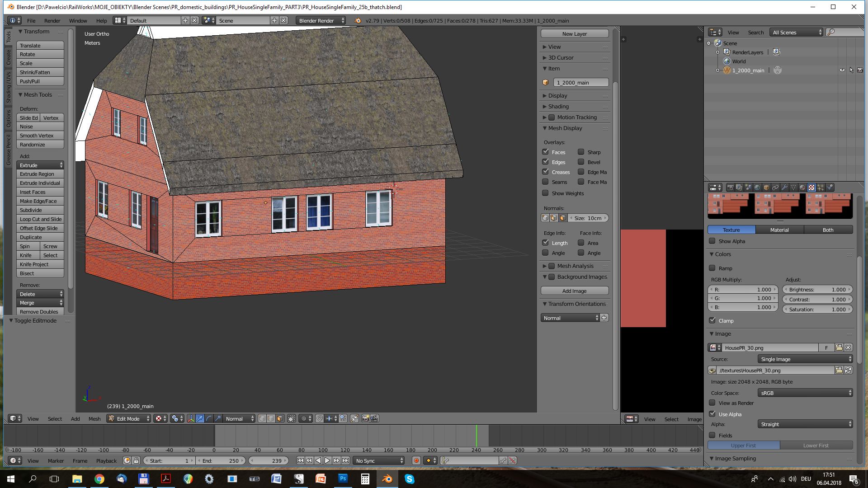Open the Color Space sRGB dropdown

tap(805, 393)
